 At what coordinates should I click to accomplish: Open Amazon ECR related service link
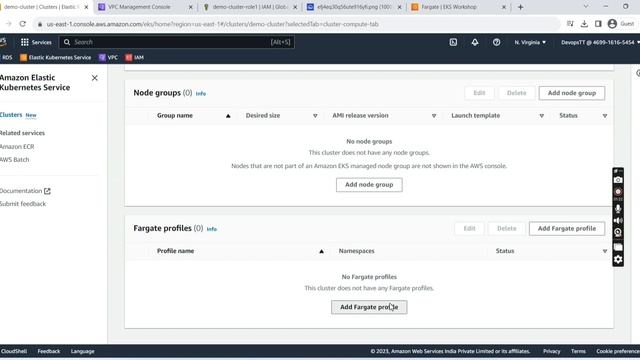click(17, 147)
